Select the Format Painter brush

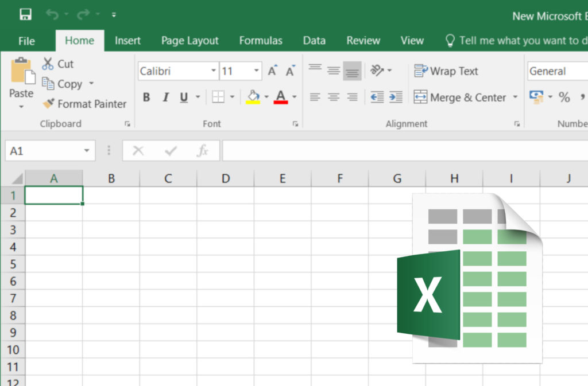pyautogui.click(x=49, y=104)
